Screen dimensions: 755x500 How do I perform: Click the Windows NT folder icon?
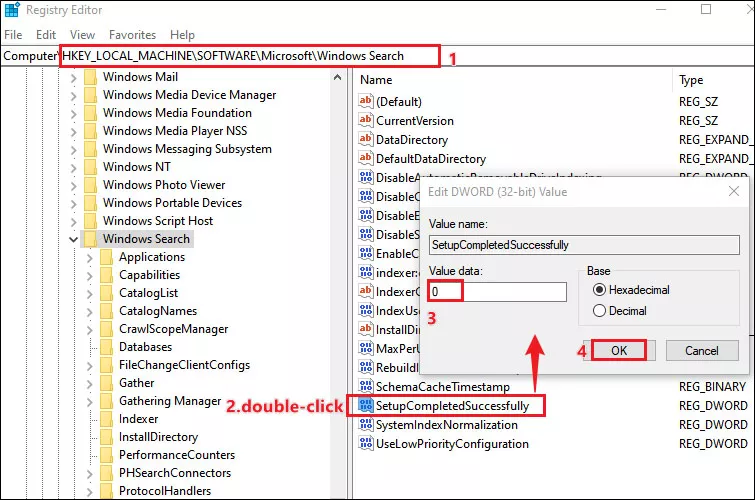pyautogui.click(x=91, y=167)
